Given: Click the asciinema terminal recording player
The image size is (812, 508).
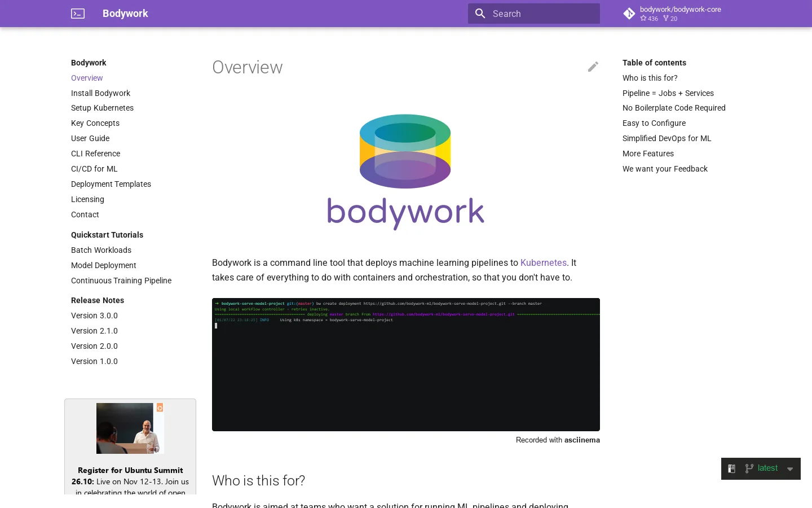Looking at the screenshot, I should click(x=406, y=365).
